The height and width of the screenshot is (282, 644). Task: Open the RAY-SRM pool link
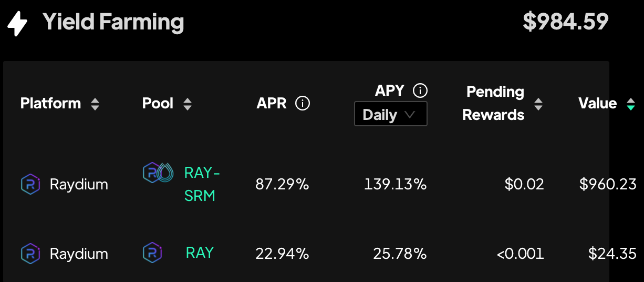[x=202, y=184]
